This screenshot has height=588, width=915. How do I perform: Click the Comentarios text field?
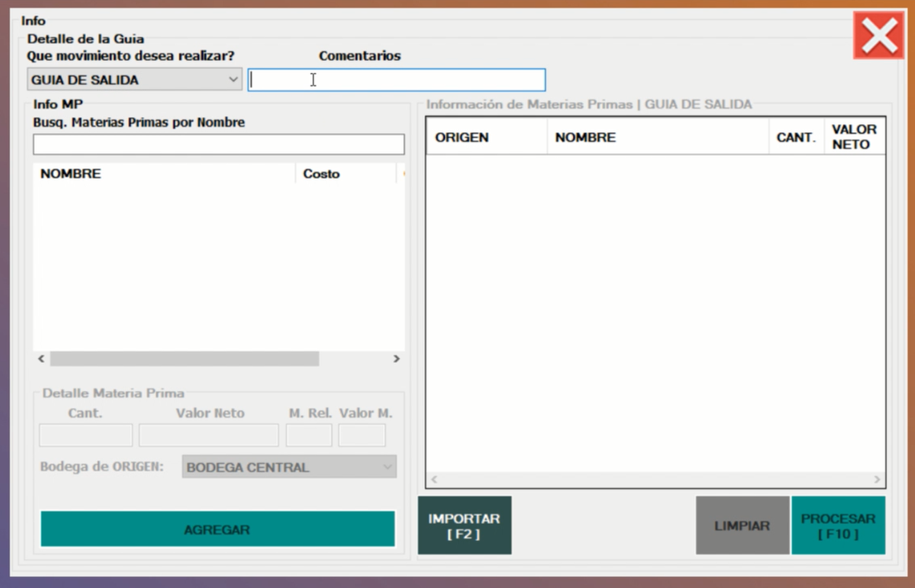point(396,79)
